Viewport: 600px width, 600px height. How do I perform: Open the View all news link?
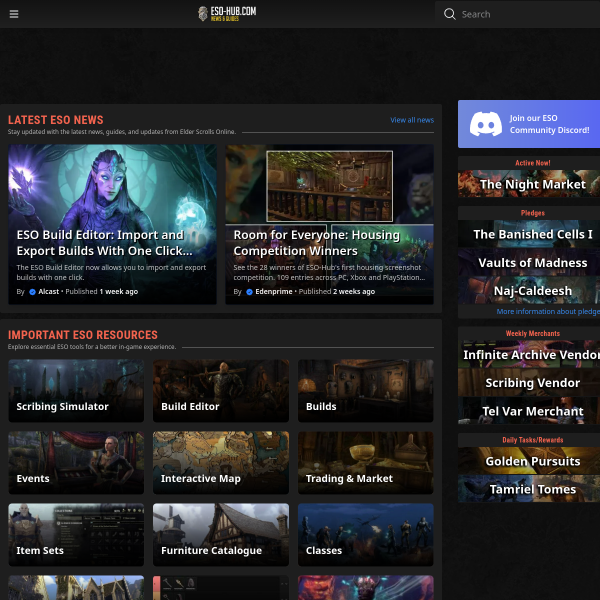pos(412,120)
